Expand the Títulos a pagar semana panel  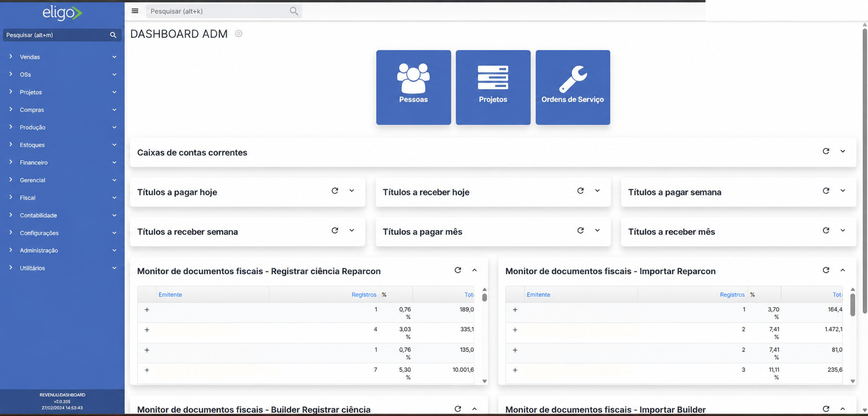click(843, 191)
